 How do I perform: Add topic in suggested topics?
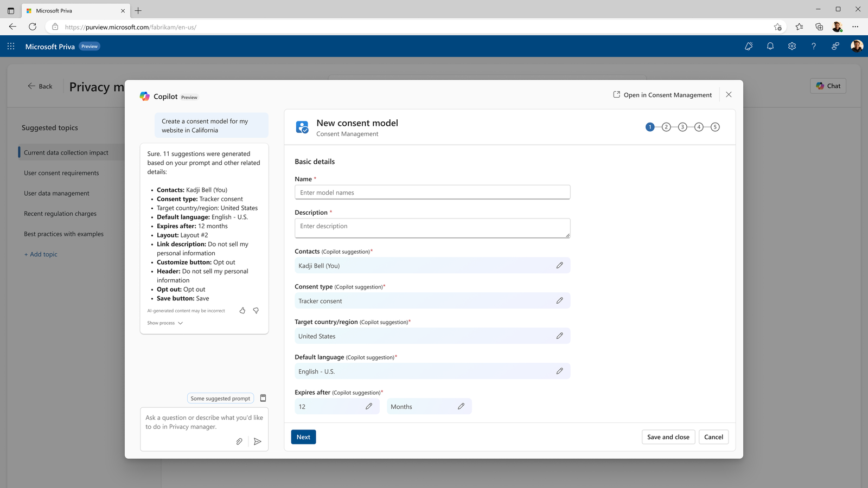[41, 254]
